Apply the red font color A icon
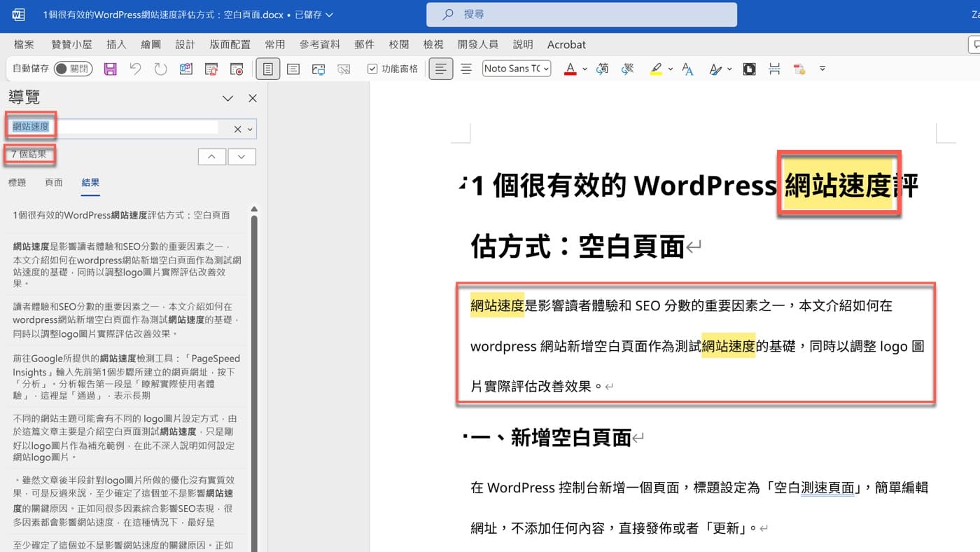The image size is (980, 552). pos(570,69)
